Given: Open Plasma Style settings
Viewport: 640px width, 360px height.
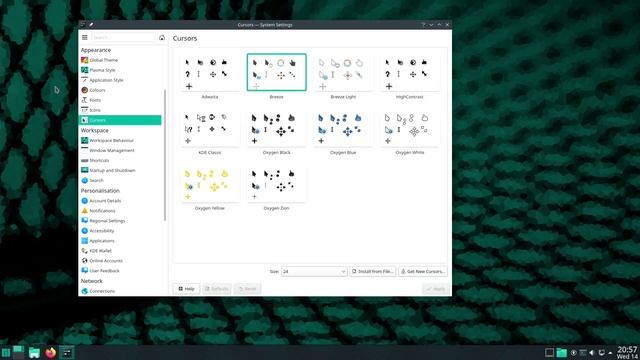Looking at the screenshot, I should click(120, 70).
